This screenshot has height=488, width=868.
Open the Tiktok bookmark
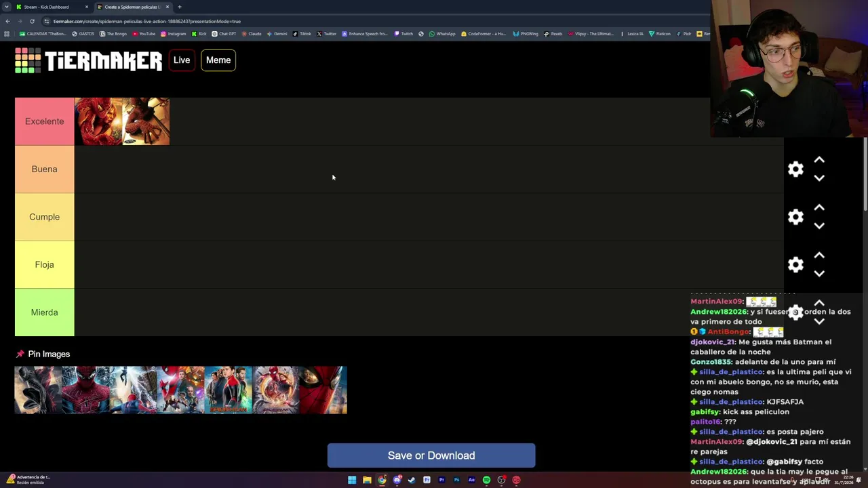click(x=302, y=34)
